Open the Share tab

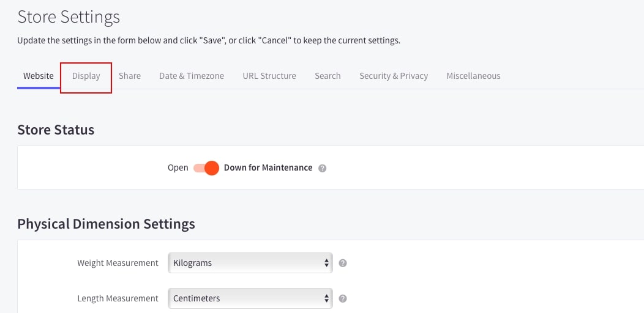pyautogui.click(x=130, y=76)
